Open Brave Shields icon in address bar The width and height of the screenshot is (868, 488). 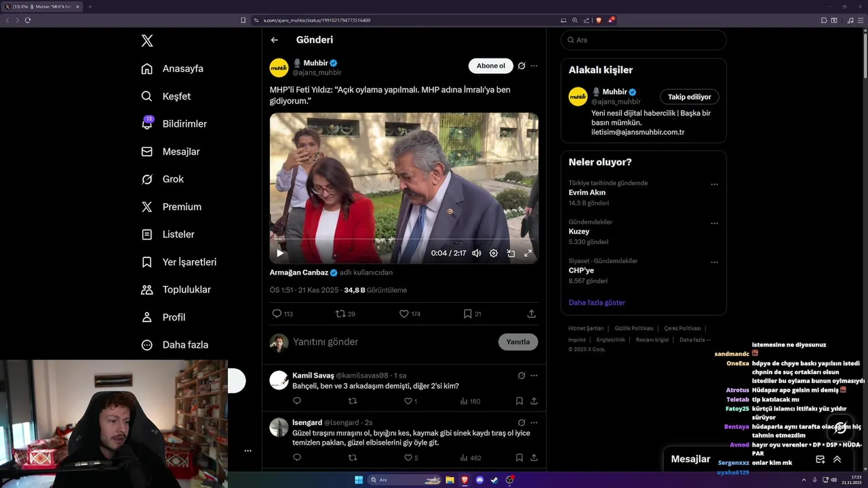[599, 20]
